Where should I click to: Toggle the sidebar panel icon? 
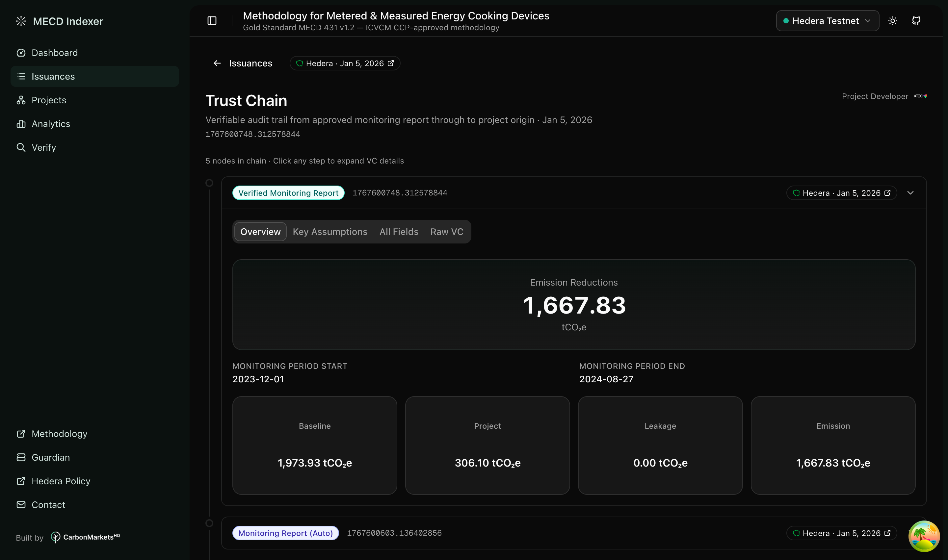212,21
